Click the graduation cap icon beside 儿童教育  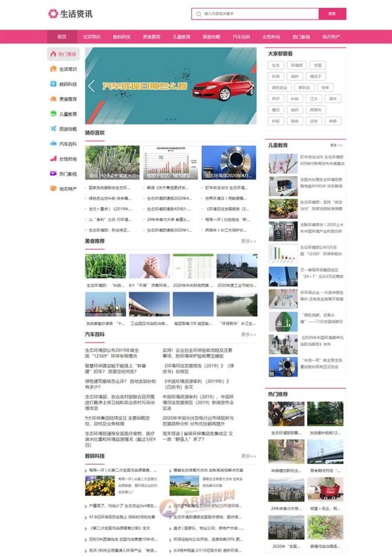[x=53, y=114]
